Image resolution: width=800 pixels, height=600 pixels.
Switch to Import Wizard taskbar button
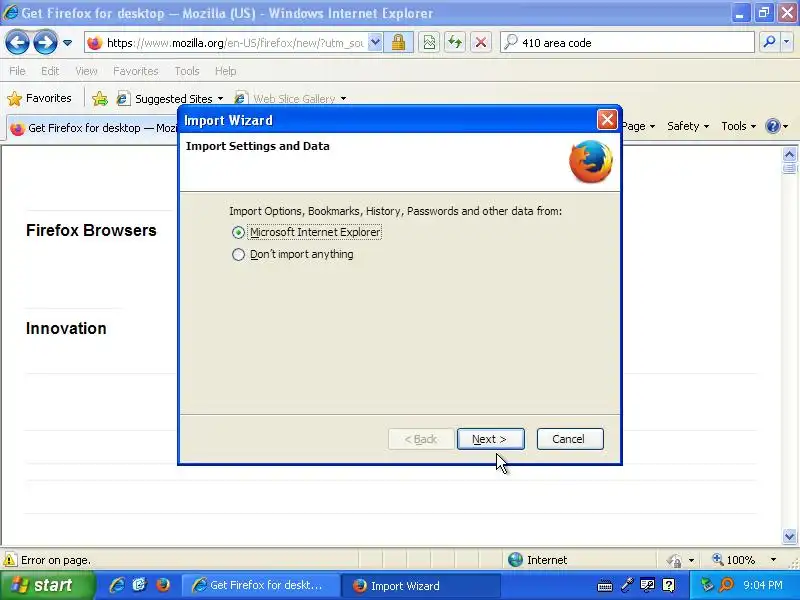(x=421, y=585)
